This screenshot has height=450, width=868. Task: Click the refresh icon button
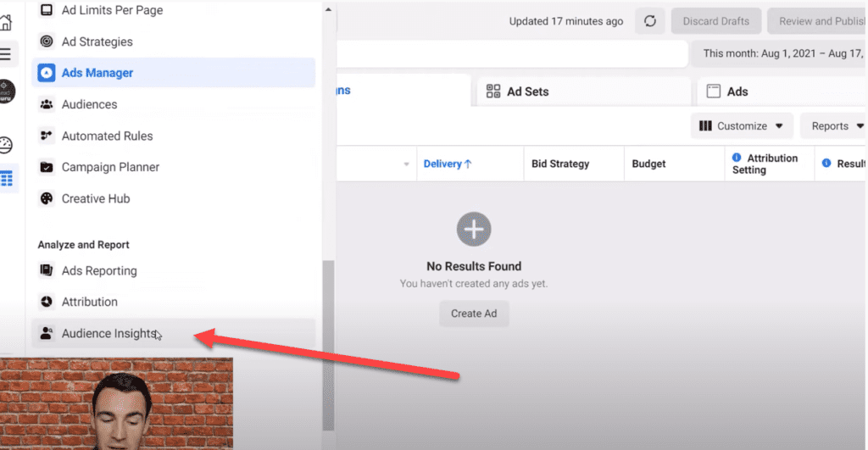pos(650,21)
